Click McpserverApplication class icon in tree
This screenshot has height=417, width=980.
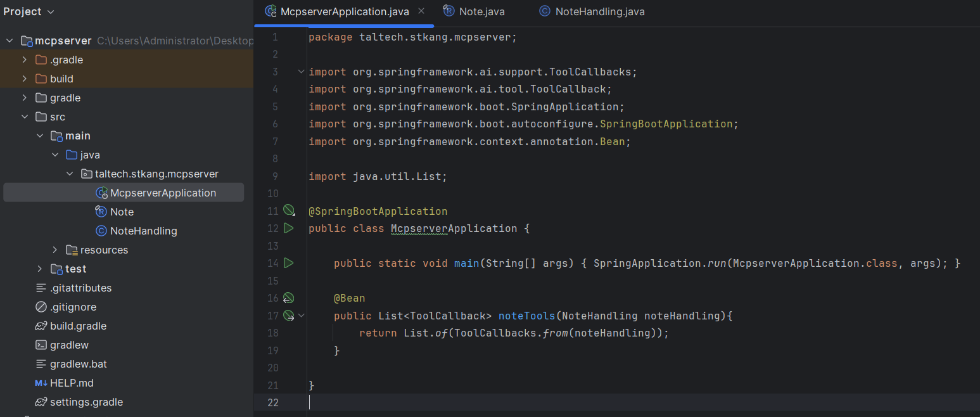pos(101,193)
